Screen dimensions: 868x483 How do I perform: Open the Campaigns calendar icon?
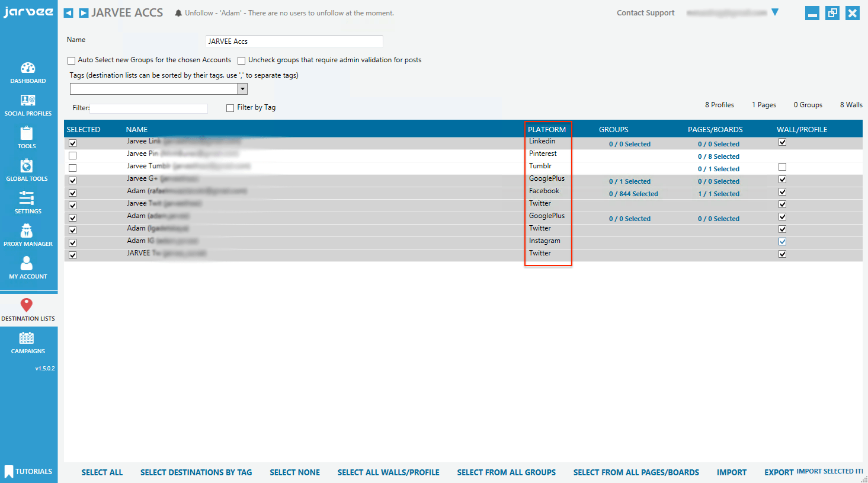tap(27, 338)
